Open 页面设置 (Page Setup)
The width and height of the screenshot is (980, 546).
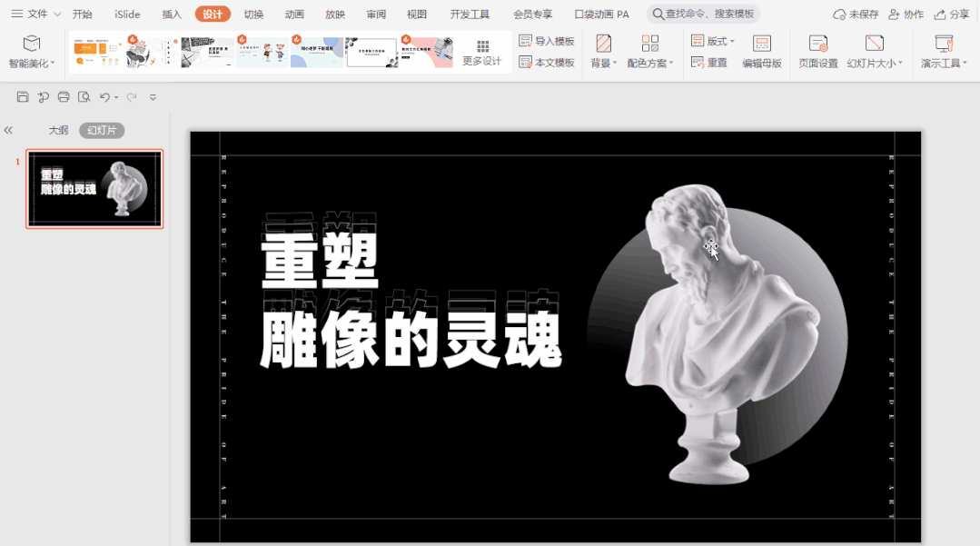coord(817,51)
